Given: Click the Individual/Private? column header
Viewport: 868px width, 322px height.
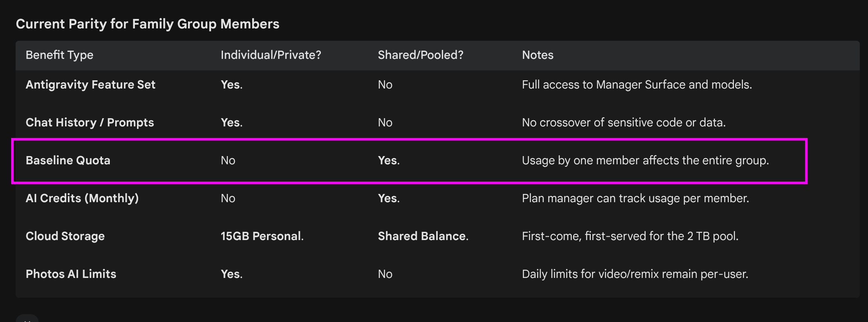Looking at the screenshot, I should coord(271,55).
